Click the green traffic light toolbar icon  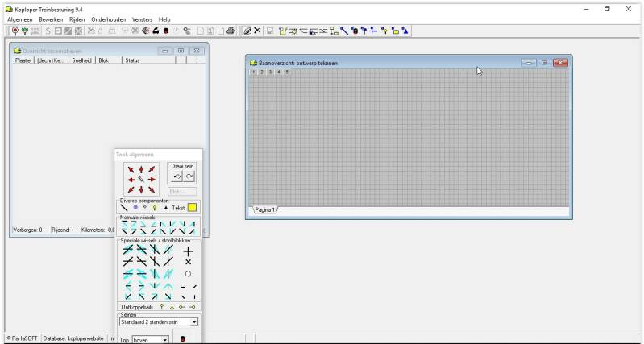tap(25, 31)
